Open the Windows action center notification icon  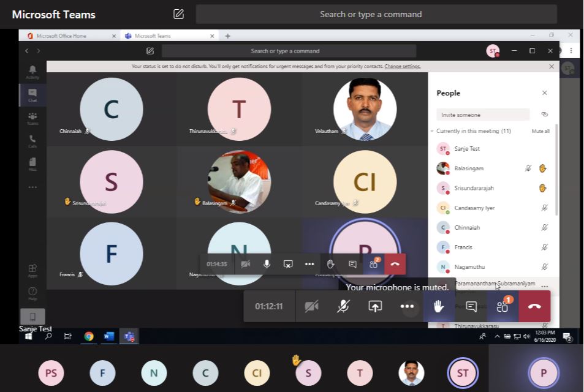tap(567, 337)
